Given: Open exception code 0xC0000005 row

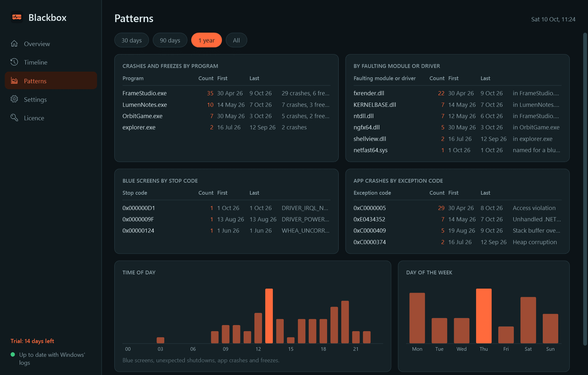Looking at the screenshot, I should (457, 208).
